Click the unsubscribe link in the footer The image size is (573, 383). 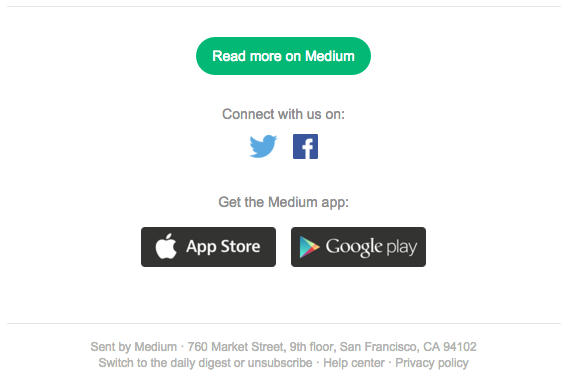pyautogui.click(x=280, y=363)
